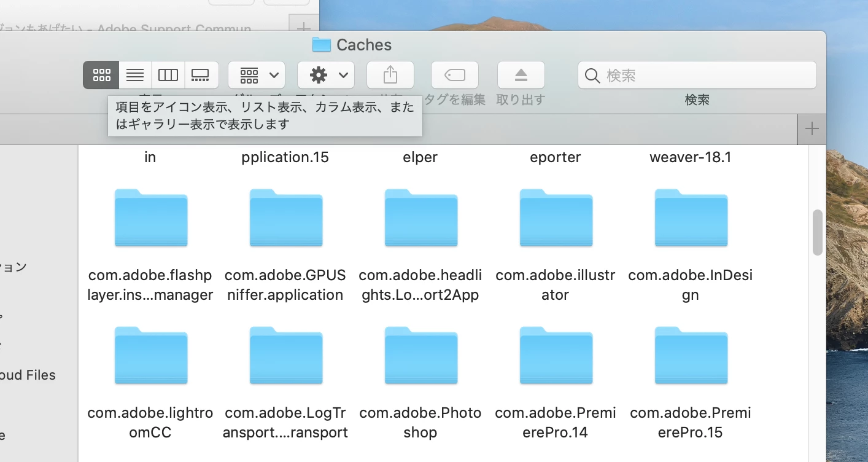Click the com.adobe.illustrator folder name label
This screenshot has width=868, height=462.
click(x=556, y=285)
